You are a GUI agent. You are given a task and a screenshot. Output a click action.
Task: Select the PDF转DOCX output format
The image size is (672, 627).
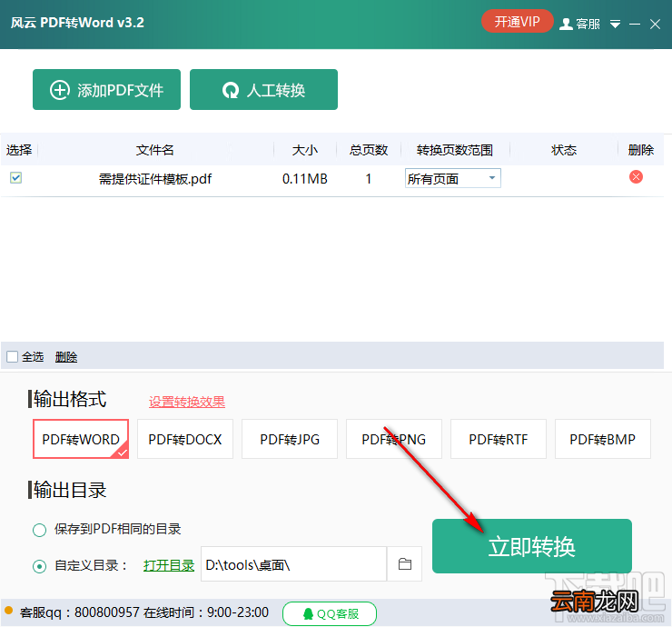point(185,439)
